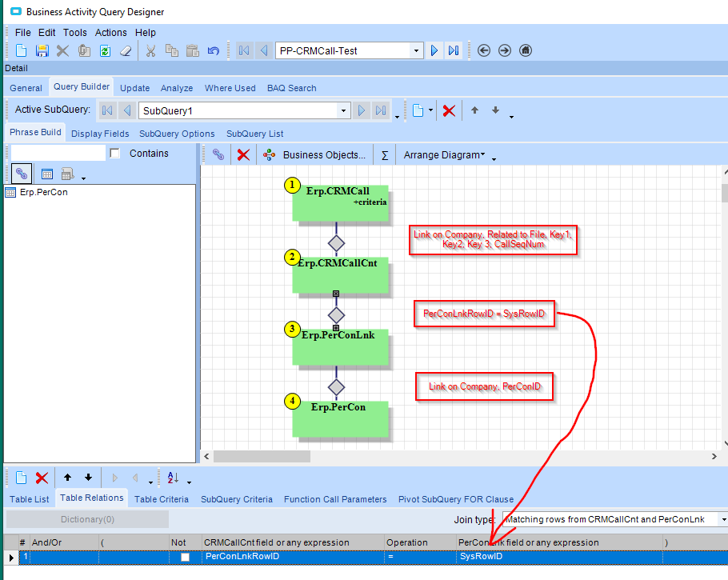Image resolution: width=728 pixels, height=580 pixels.
Task: Move relation row up arrow
Action: pos(67,478)
